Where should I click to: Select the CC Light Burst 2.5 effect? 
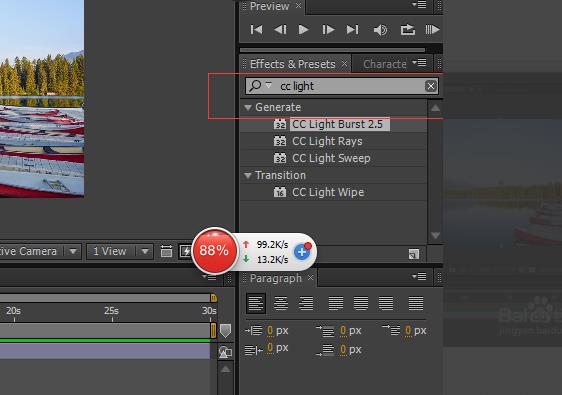(337, 124)
